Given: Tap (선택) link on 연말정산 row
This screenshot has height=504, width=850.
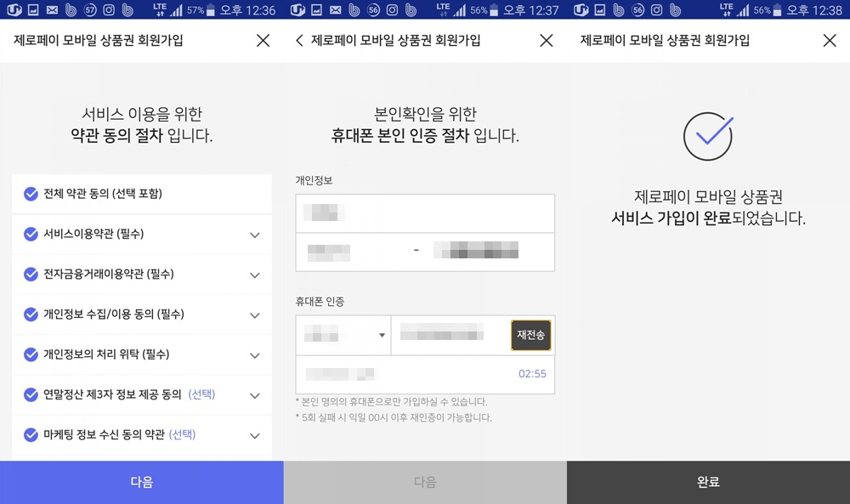Looking at the screenshot, I should [201, 394].
